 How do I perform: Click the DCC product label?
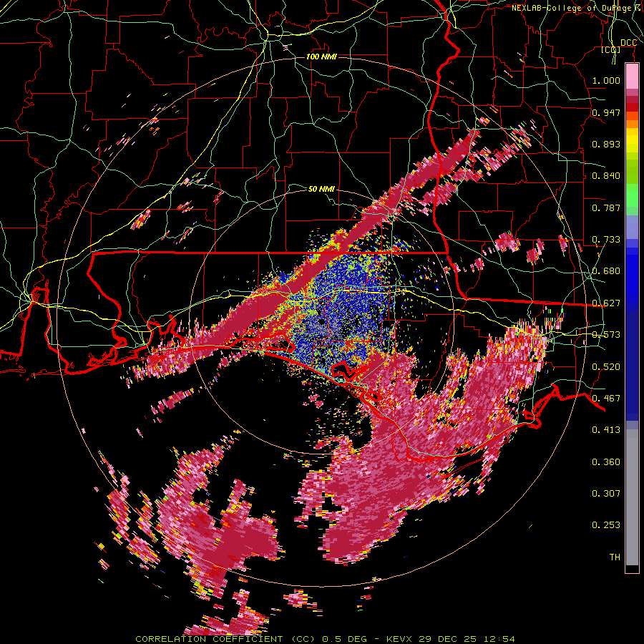pyautogui.click(x=628, y=43)
